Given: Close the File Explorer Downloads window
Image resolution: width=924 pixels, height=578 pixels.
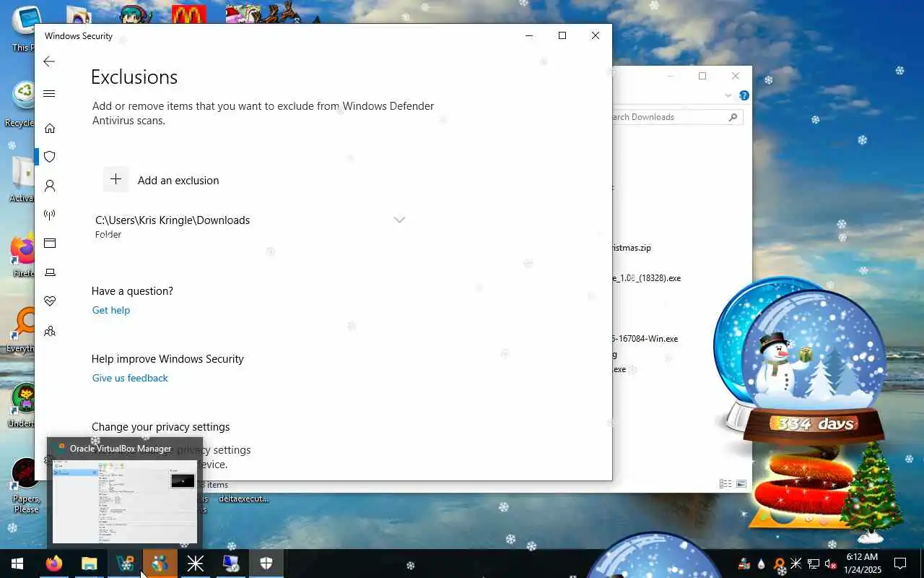Looking at the screenshot, I should pyautogui.click(x=736, y=76).
